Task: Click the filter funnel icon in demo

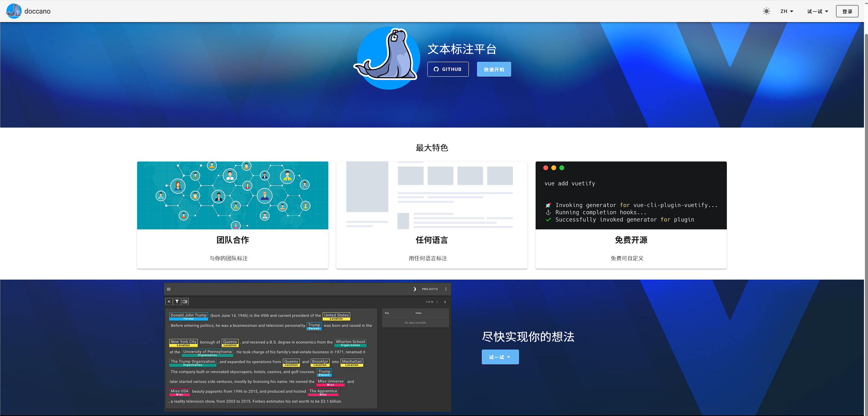Action: click(177, 301)
